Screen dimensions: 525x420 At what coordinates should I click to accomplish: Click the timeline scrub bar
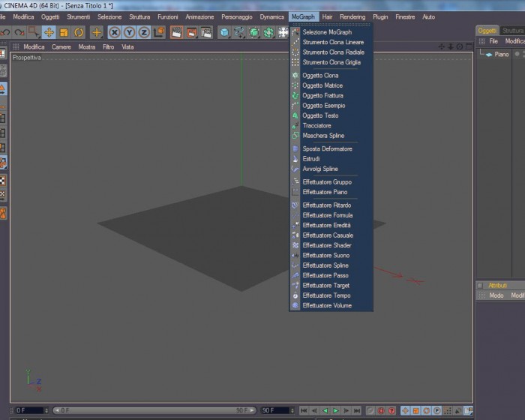pos(154,410)
